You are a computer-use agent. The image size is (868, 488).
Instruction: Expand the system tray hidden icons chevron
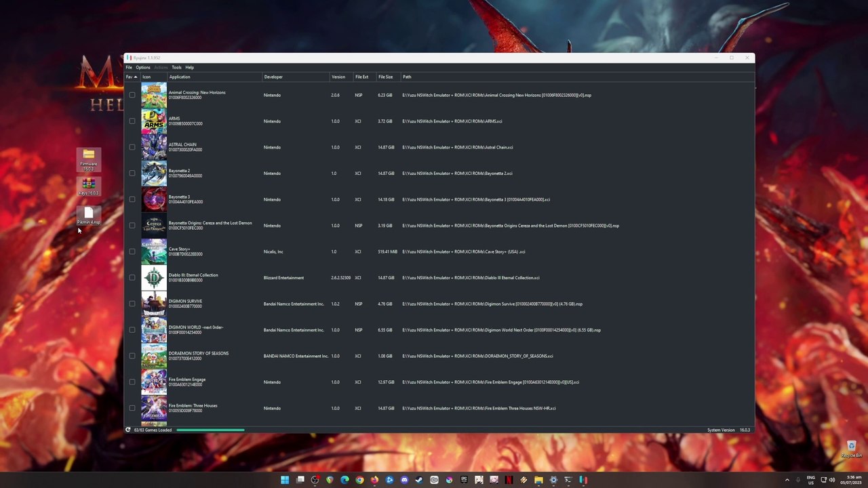(x=787, y=480)
